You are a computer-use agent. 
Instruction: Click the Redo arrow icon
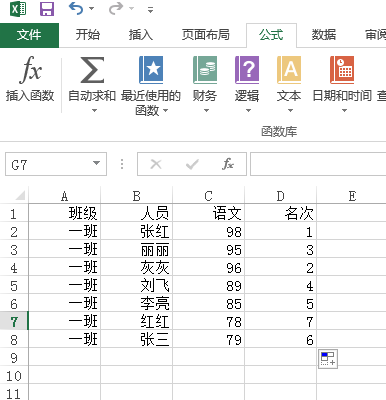pos(116,9)
